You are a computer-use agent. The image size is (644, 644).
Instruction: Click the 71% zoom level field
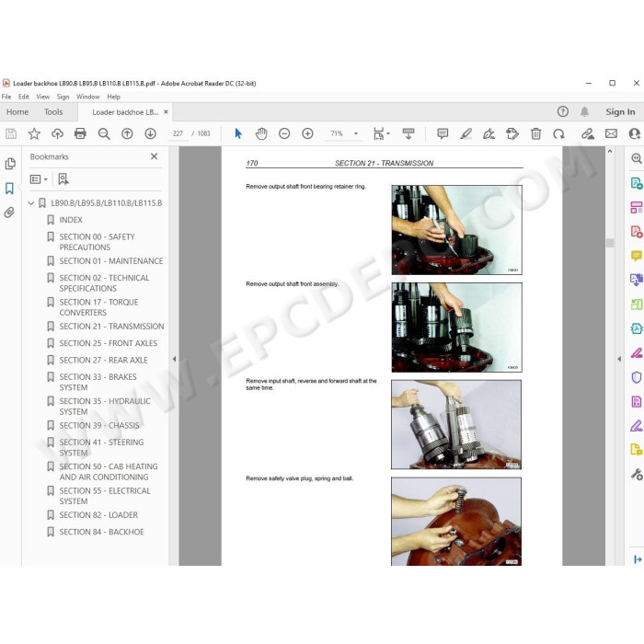[337, 133]
